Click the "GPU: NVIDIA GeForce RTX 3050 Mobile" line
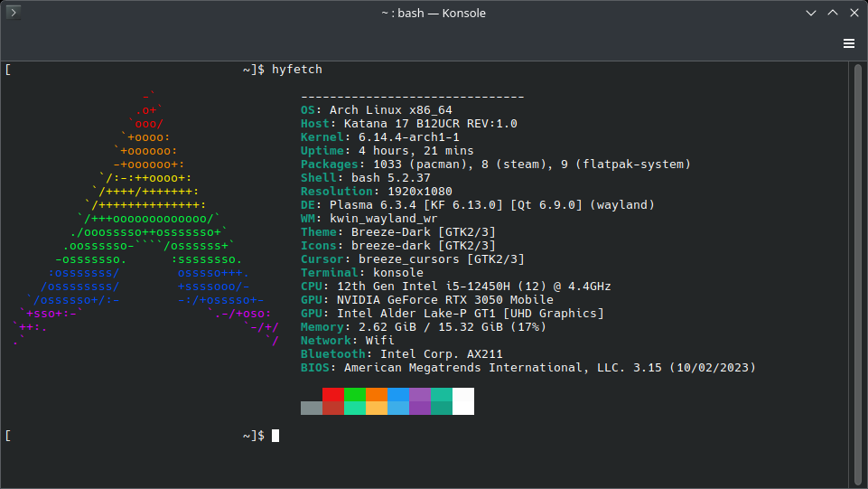 point(427,299)
